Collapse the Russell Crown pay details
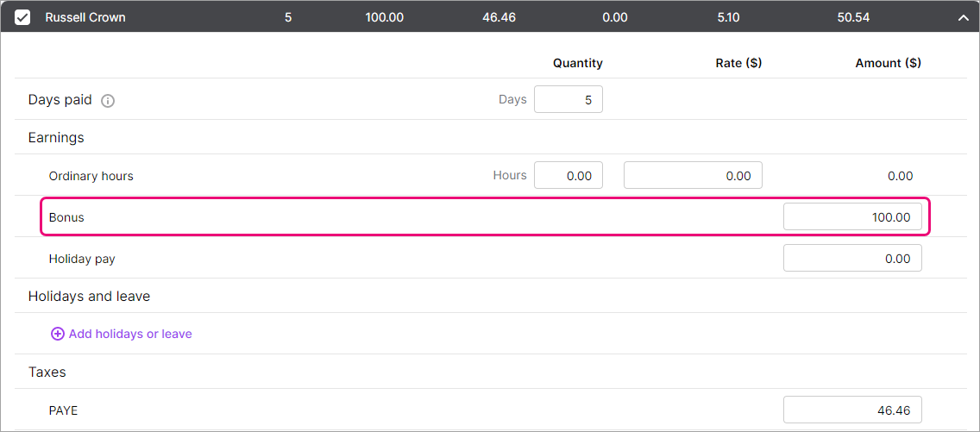 tap(963, 17)
